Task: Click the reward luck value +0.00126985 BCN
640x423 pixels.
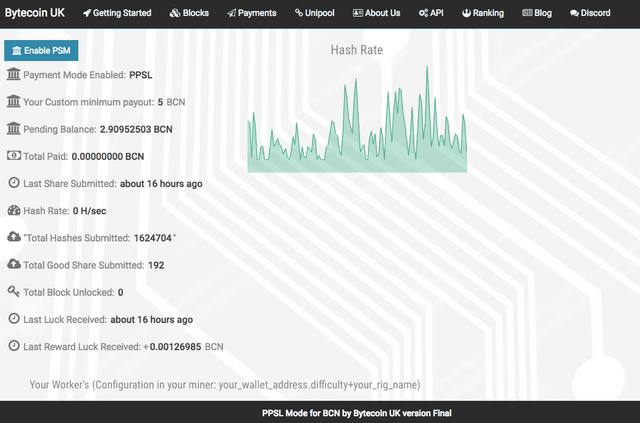Action: [183, 347]
